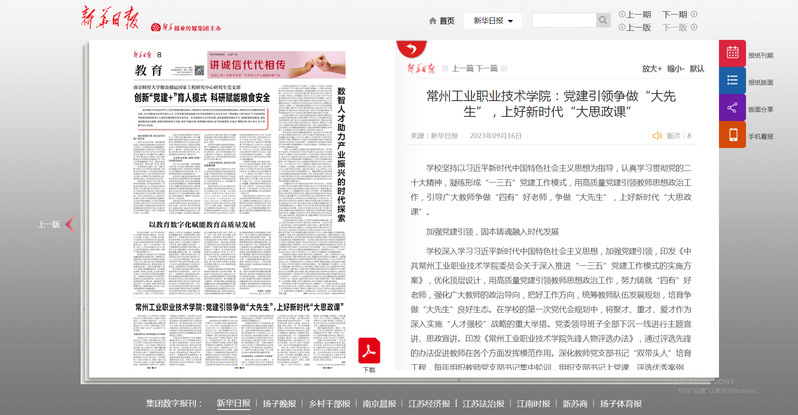Decrease text size with 缩小-
The width and height of the screenshot is (798, 415).
point(675,69)
